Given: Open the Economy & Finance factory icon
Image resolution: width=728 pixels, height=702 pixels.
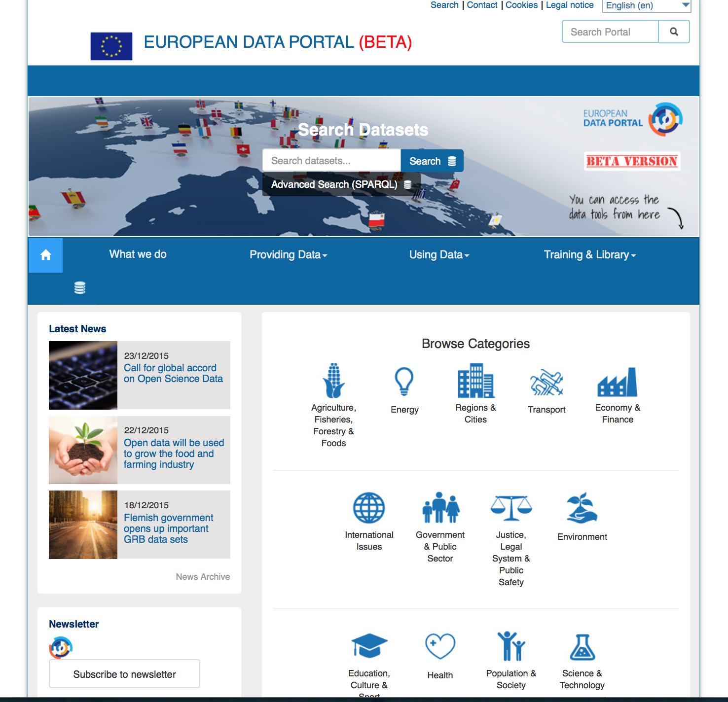Looking at the screenshot, I should click(617, 382).
